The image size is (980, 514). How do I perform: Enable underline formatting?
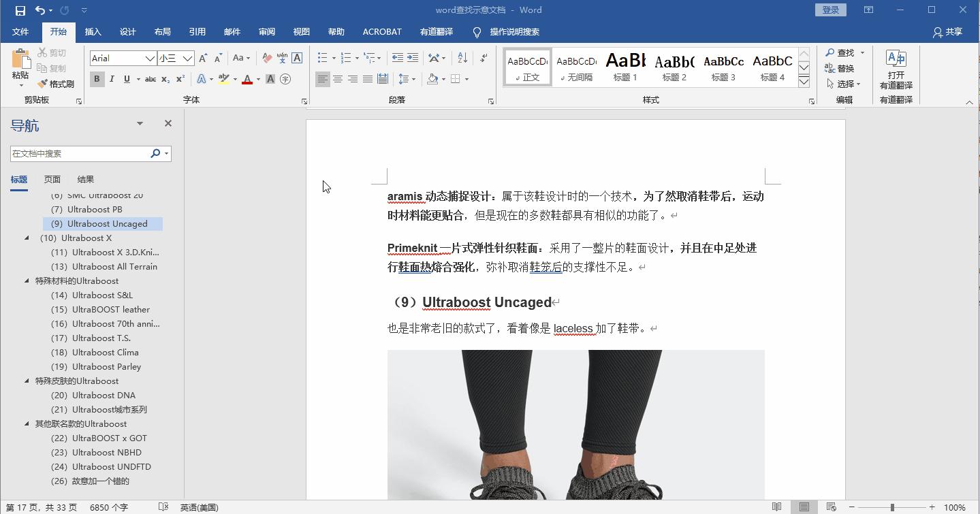128,79
